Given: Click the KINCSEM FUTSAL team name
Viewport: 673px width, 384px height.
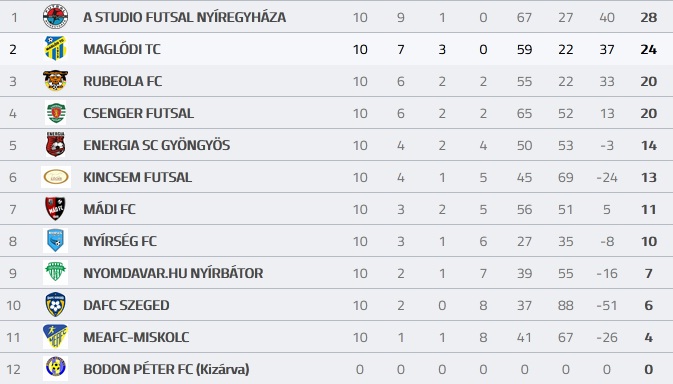Looking at the screenshot, I should (x=137, y=177).
